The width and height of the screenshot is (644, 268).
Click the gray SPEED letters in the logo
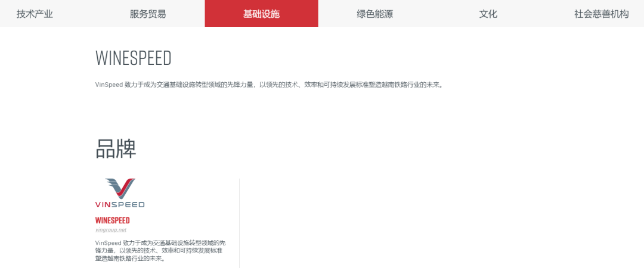point(128,204)
